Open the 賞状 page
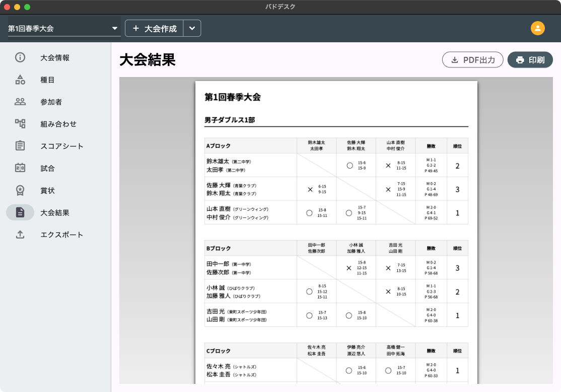 click(x=47, y=191)
